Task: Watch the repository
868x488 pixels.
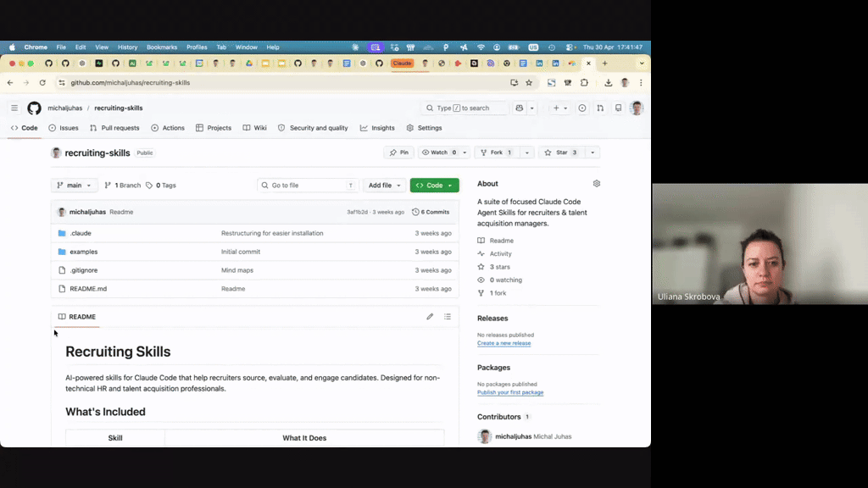Action: (439, 152)
